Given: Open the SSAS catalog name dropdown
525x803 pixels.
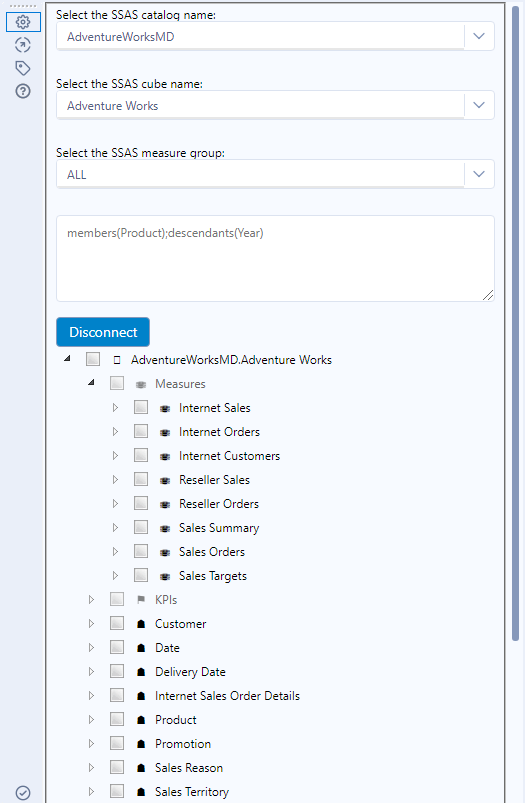Looking at the screenshot, I should coord(479,36).
